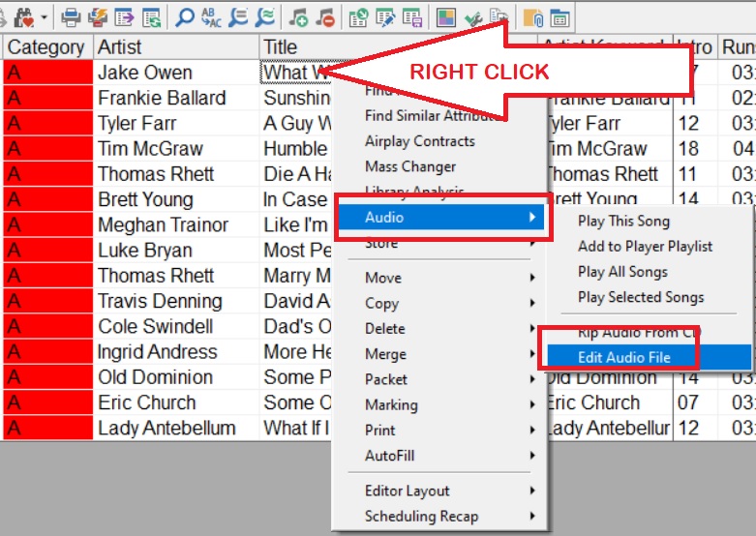Expand the Marking submenu
Screen dimensions: 756x536
pos(442,404)
